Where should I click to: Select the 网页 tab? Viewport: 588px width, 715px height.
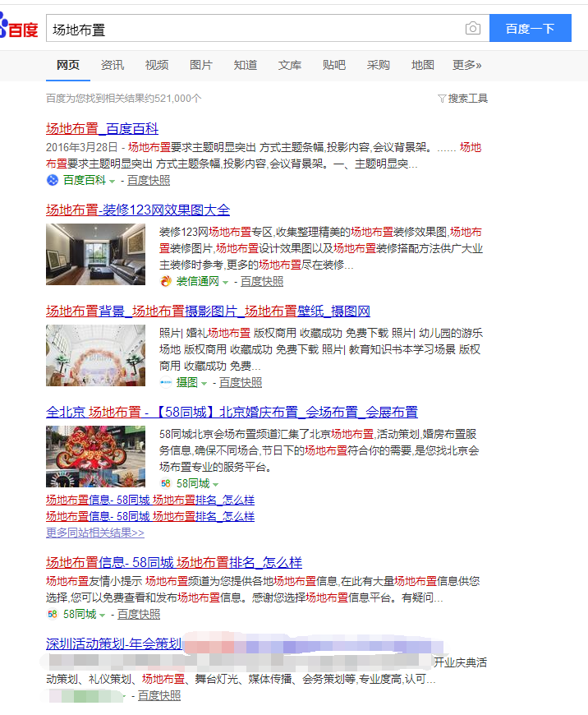[x=68, y=65]
